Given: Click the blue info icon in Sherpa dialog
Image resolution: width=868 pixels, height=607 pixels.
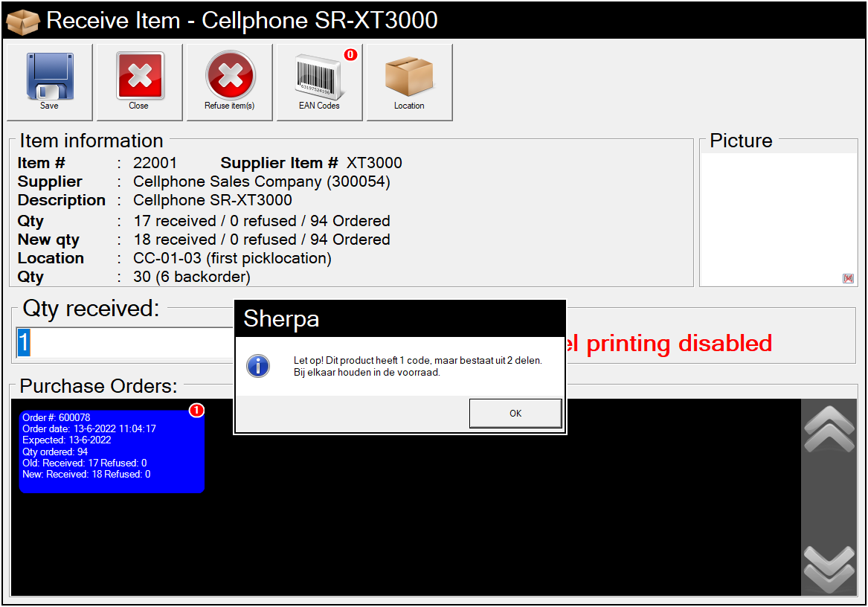Looking at the screenshot, I should (x=258, y=366).
